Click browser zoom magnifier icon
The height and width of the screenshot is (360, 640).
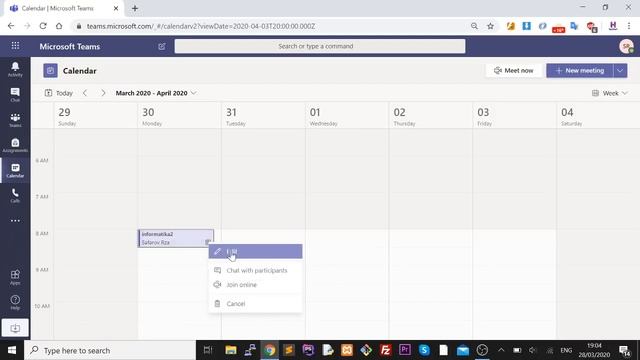tap(474, 26)
